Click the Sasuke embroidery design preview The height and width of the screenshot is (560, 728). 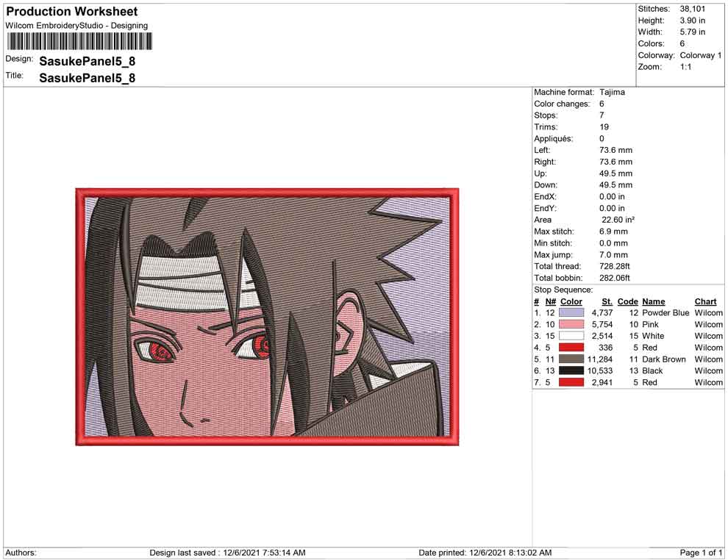point(267,317)
